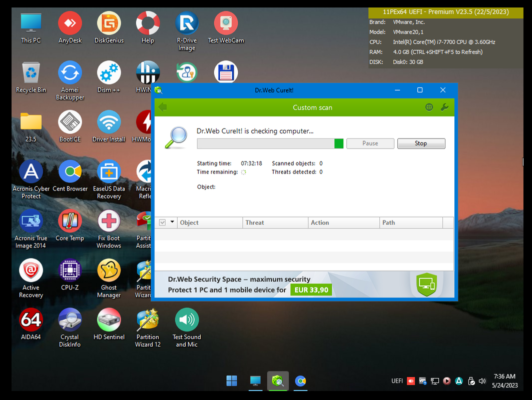532x400 pixels.
Task: Open the Windows Start button
Action: click(x=232, y=380)
